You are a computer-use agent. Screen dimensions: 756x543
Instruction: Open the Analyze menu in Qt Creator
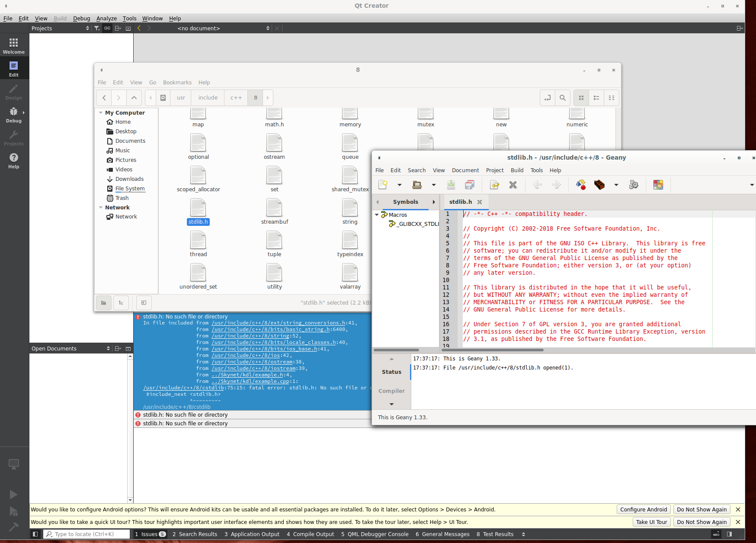point(106,19)
